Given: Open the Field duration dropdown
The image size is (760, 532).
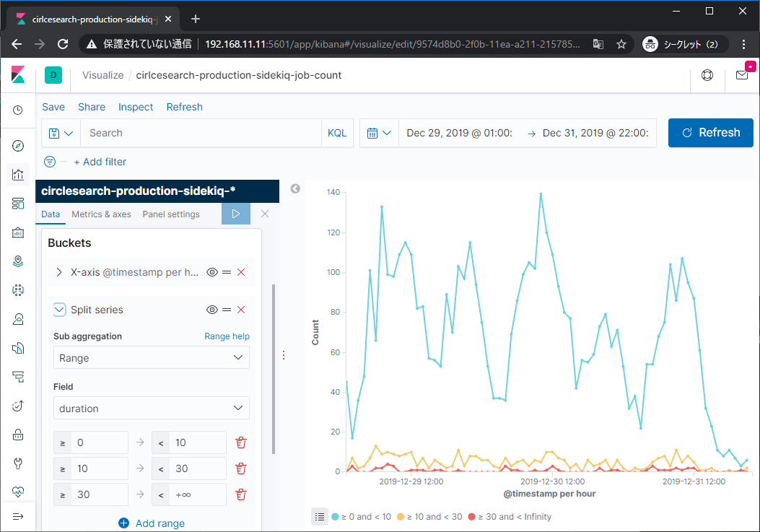Looking at the screenshot, I should 152,409.
